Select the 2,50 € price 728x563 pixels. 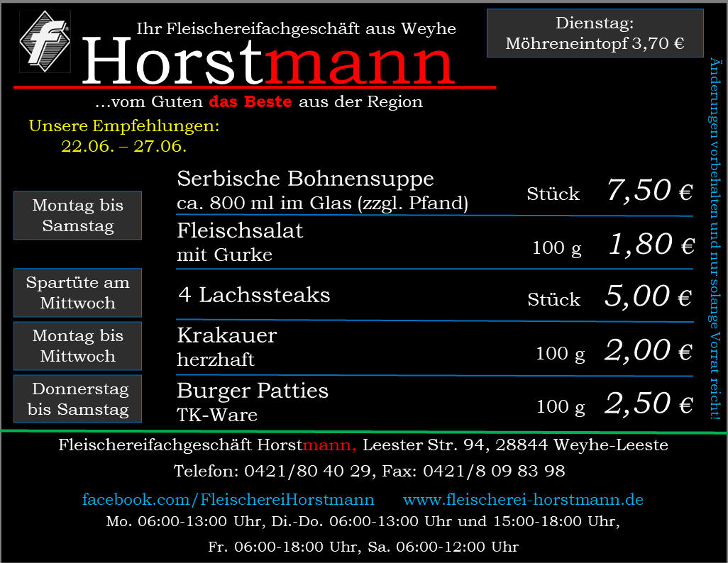(649, 403)
